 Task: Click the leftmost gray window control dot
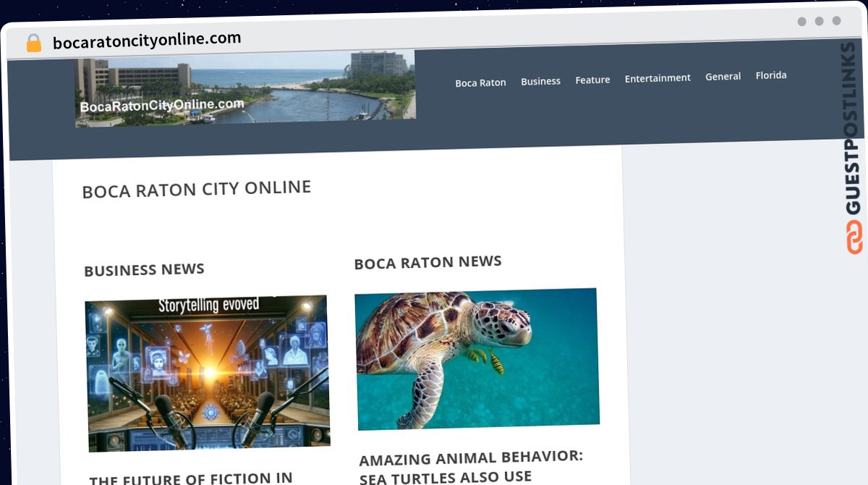pyautogui.click(x=801, y=22)
